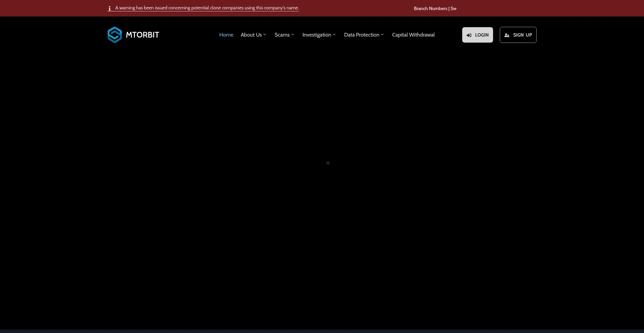Expand the Investigation chevron arrow
The height and width of the screenshot is (333, 644).
(x=334, y=35)
